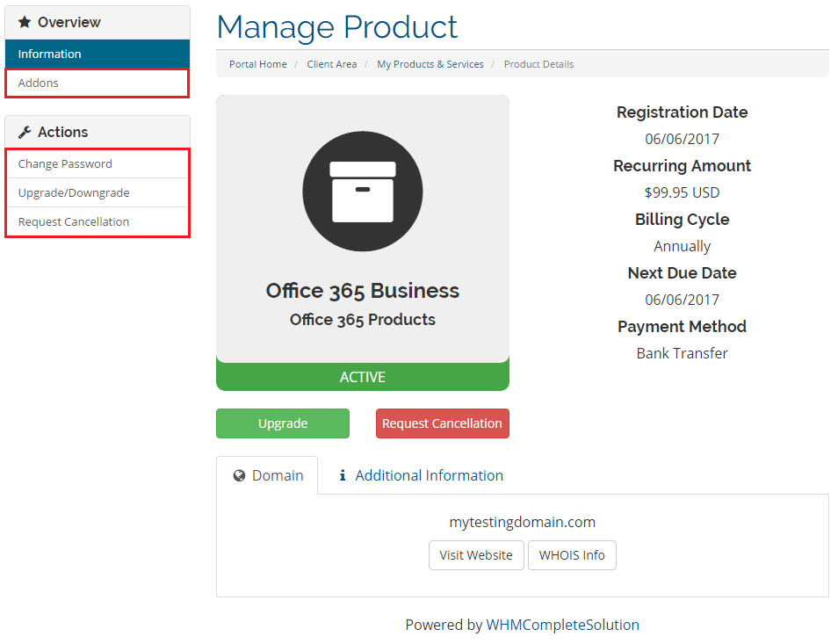Switch to the Additional Information tab

click(x=421, y=475)
